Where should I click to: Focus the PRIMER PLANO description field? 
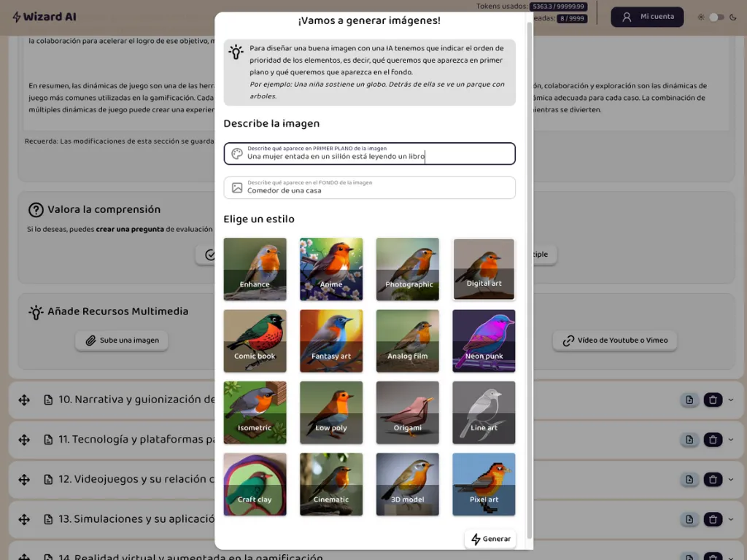pos(369,153)
